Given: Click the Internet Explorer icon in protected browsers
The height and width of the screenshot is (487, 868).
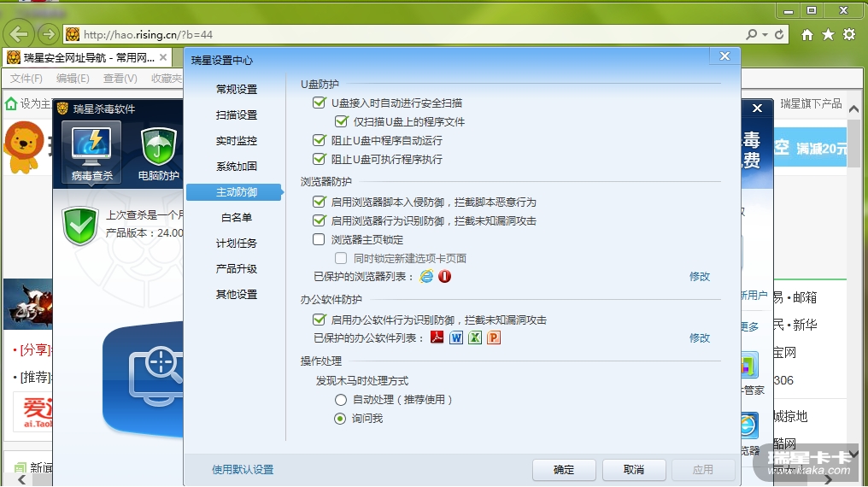Looking at the screenshot, I should [427, 276].
